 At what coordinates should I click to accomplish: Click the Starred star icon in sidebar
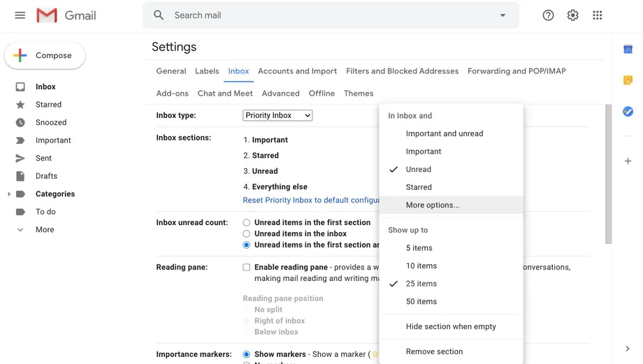tap(20, 105)
